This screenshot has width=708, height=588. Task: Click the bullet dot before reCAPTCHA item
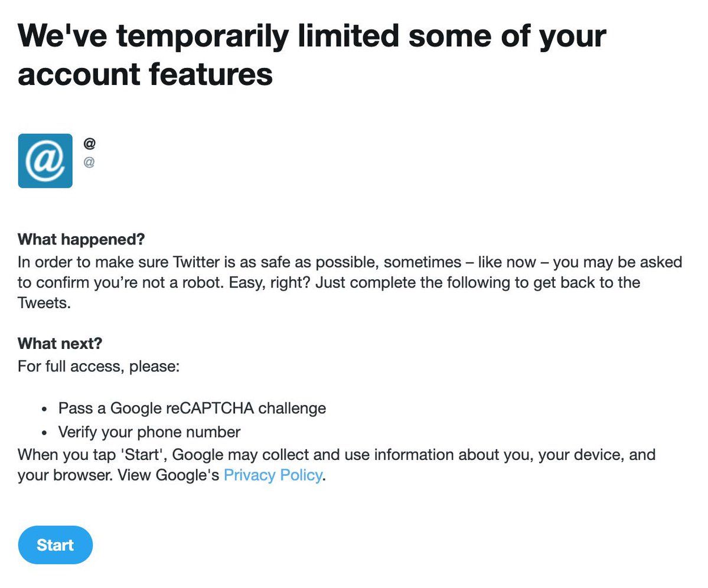coord(45,409)
